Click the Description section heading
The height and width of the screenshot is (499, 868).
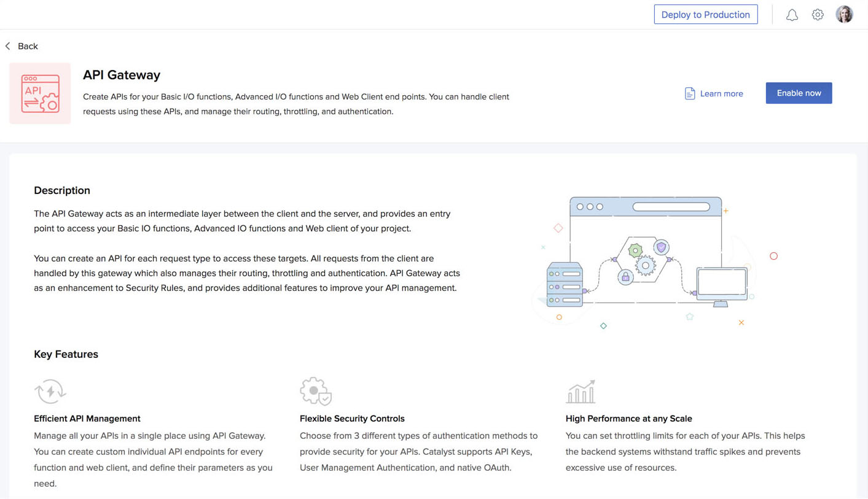pyautogui.click(x=61, y=190)
